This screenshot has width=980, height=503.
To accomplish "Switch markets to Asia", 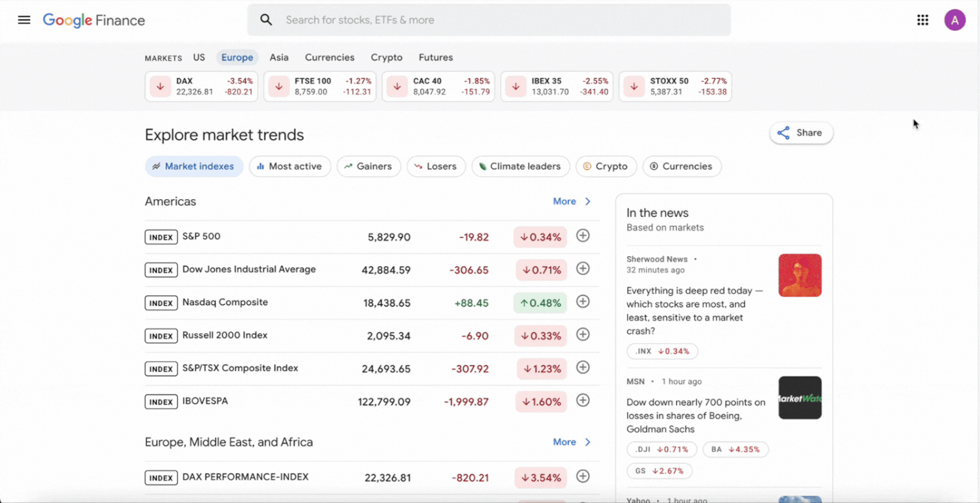I will point(279,57).
